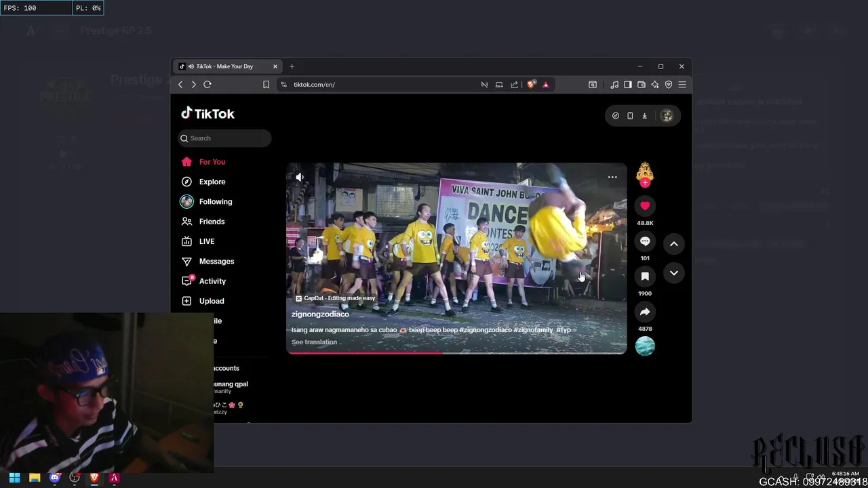Click the TikTok coins icon in header
This screenshot has height=488, width=868.
click(616, 116)
